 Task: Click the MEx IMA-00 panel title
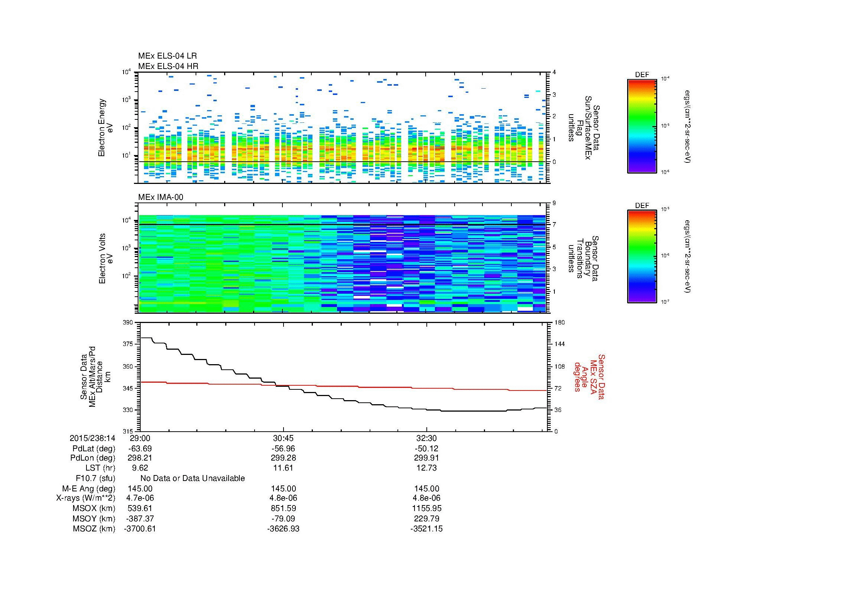(161, 197)
